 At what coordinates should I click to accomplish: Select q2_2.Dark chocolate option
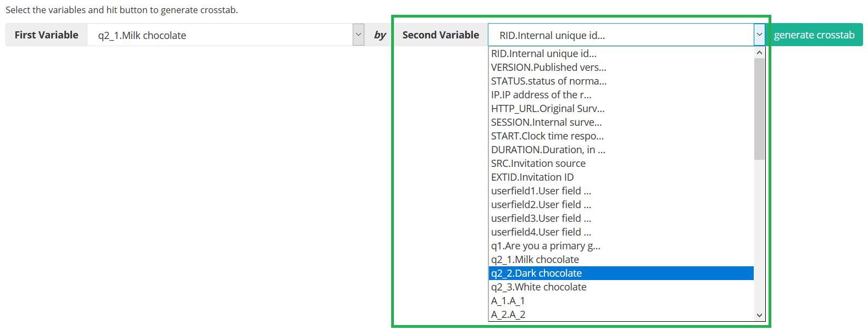tap(536, 273)
